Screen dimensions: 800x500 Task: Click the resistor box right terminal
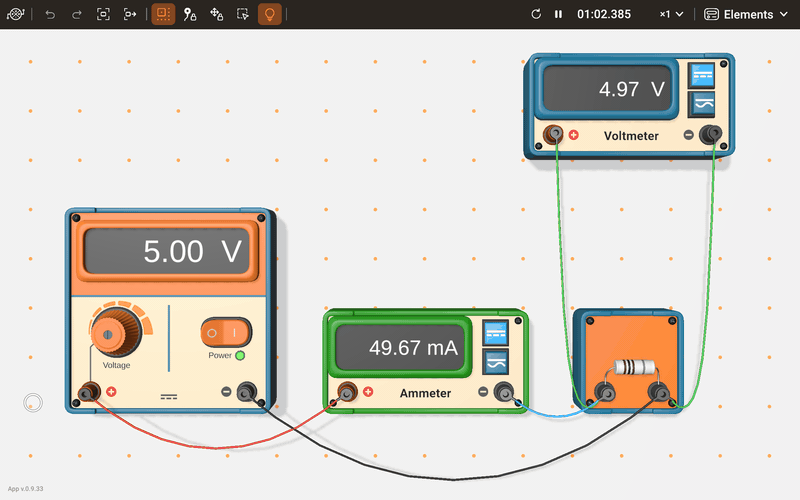click(x=659, y=393)
